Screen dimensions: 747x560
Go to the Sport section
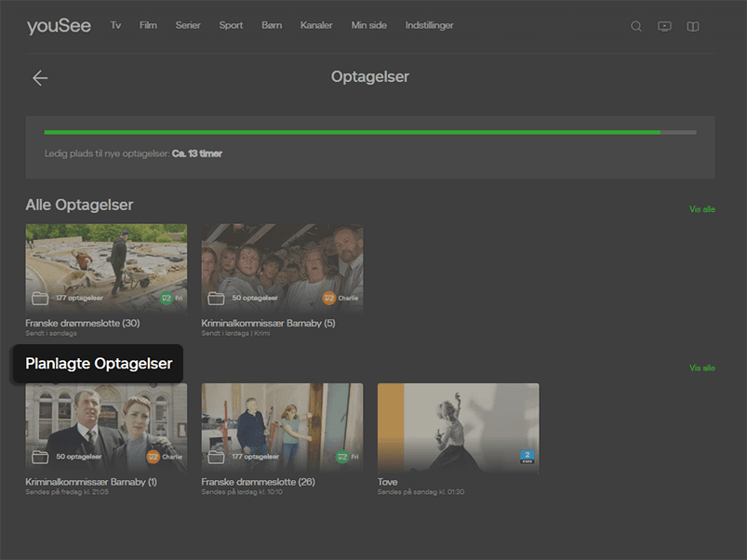pos(231,25)
